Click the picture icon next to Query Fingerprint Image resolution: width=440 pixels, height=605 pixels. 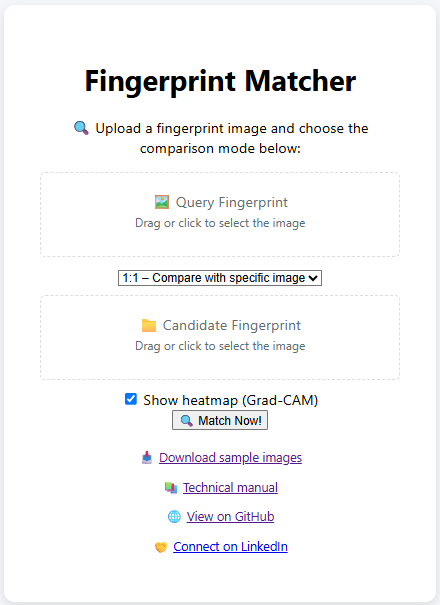162,202
